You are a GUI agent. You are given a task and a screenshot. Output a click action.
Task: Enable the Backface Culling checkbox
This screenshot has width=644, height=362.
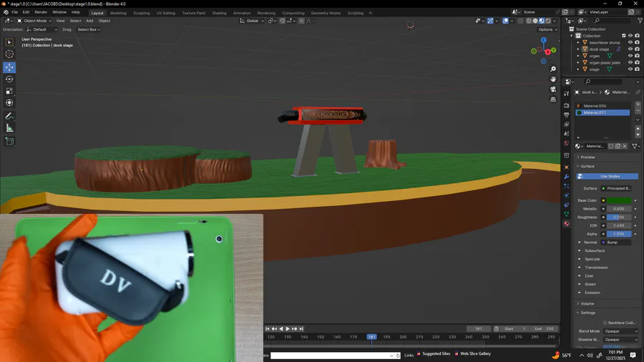point(605,323)
